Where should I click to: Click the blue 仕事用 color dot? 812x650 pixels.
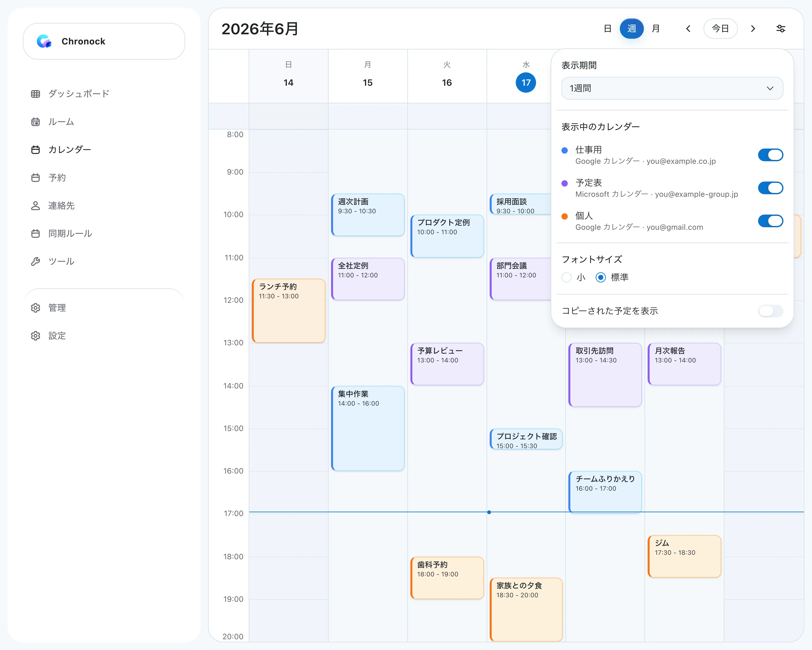click(565, 150)
